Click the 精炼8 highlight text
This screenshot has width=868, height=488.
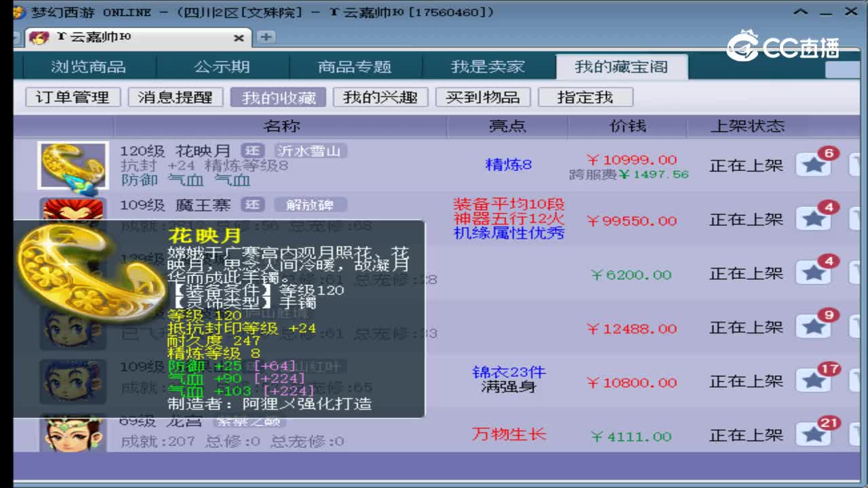509,165
